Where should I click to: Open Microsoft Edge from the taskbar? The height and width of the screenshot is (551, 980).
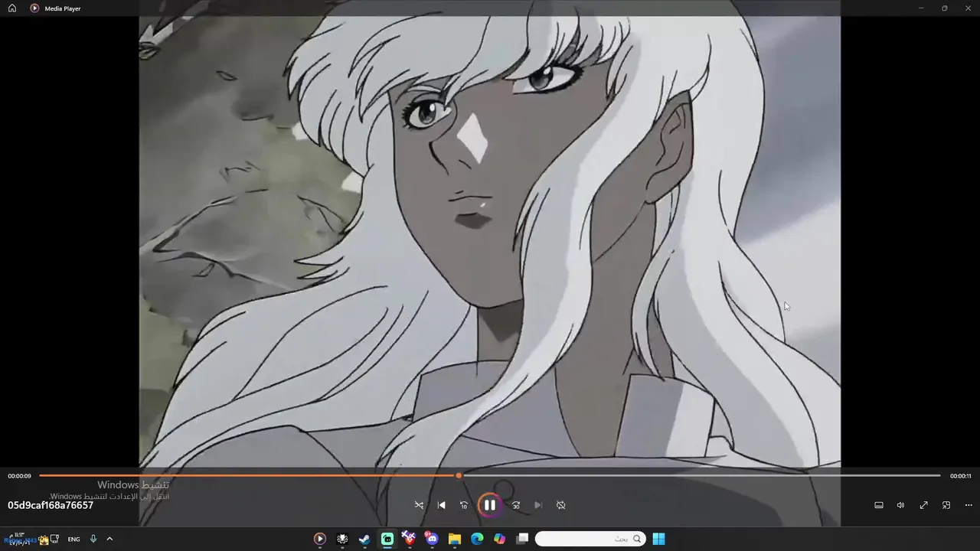tap(477, 539)
